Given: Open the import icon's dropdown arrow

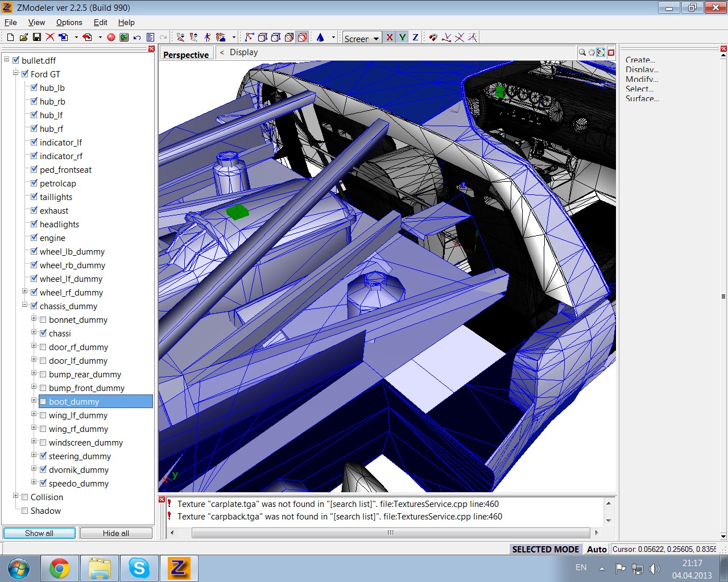Looking at the screenshot, I should point(76,38).
